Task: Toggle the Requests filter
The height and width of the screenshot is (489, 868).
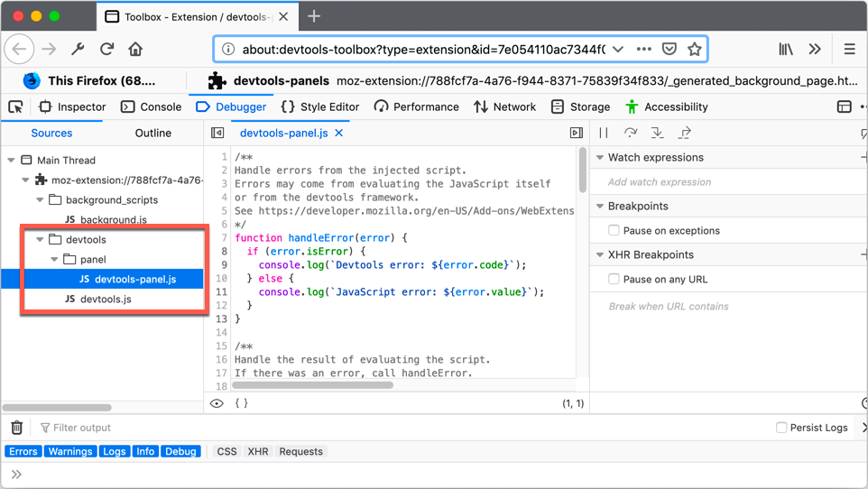Action: [300, 451]
